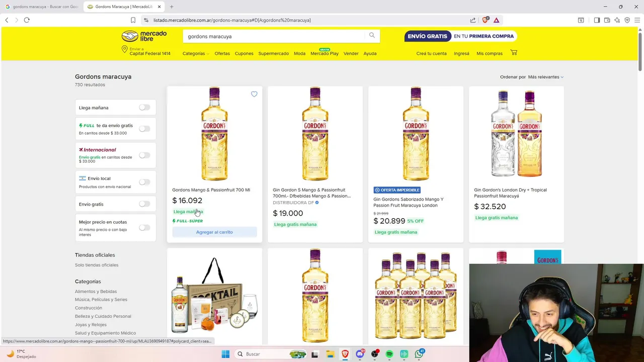Open Spotify from taskbar
Image resolution: width=644 pixels, height=362 pixels.
click(389, 354)
